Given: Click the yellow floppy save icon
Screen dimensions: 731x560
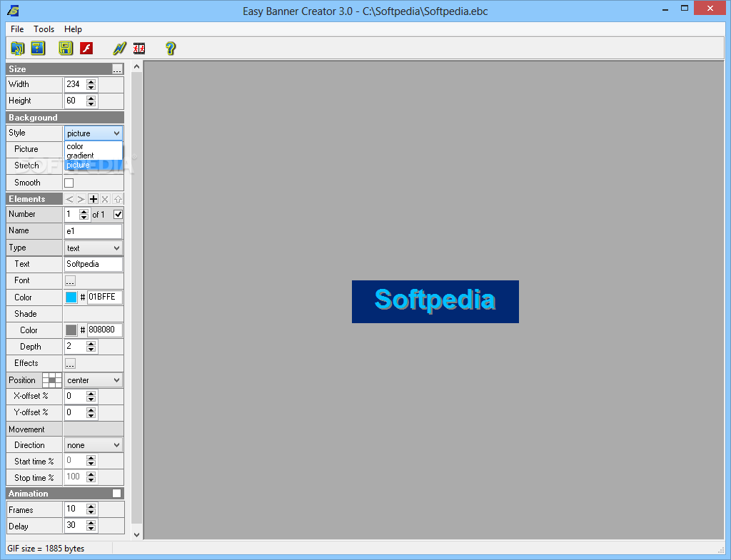Looking at the screenshot, I should [x=66, y=48].
